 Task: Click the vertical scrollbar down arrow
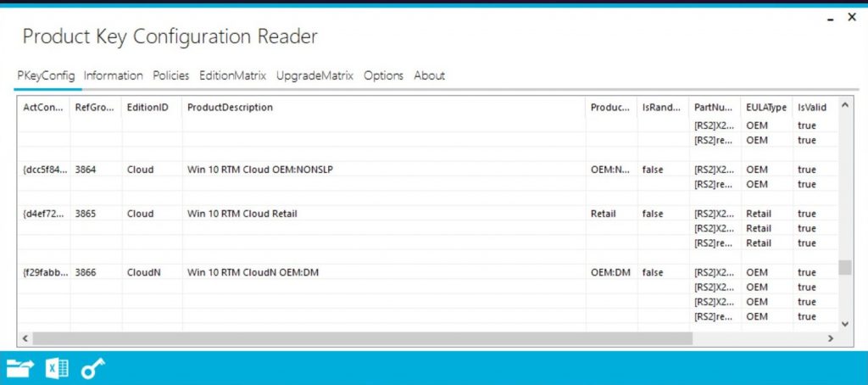845,324
